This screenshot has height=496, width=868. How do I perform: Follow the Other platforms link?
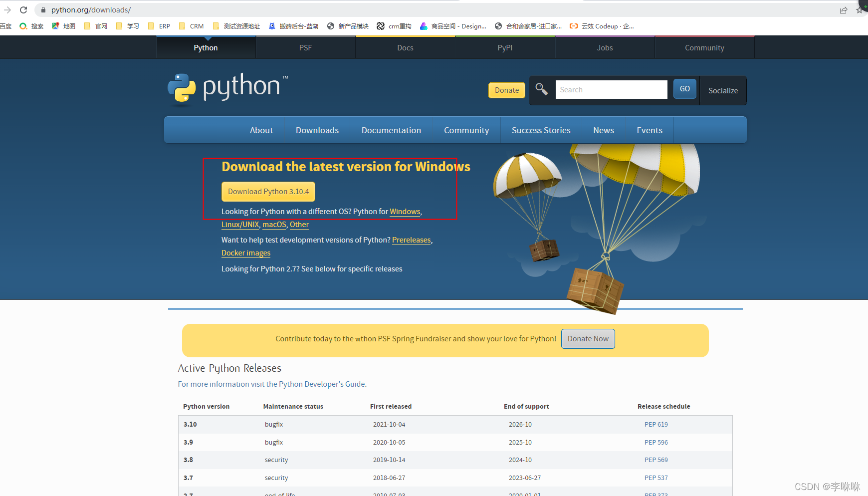click(299, 225)
